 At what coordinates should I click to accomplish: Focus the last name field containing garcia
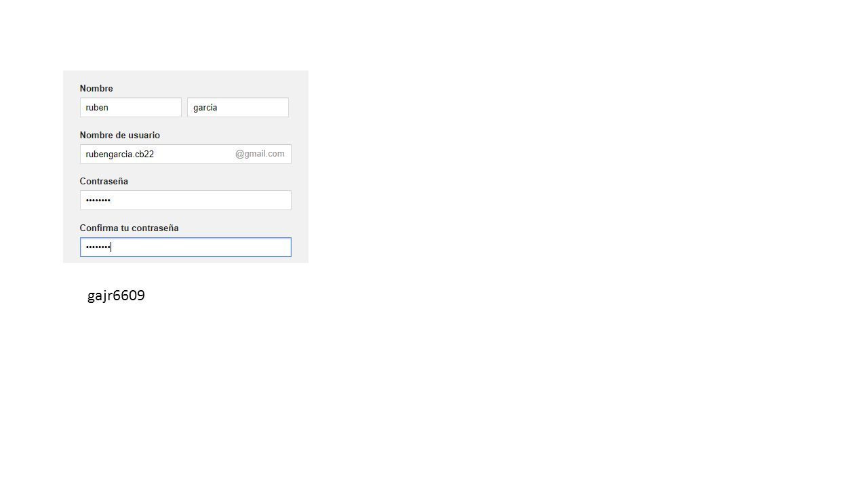point(238,107)
